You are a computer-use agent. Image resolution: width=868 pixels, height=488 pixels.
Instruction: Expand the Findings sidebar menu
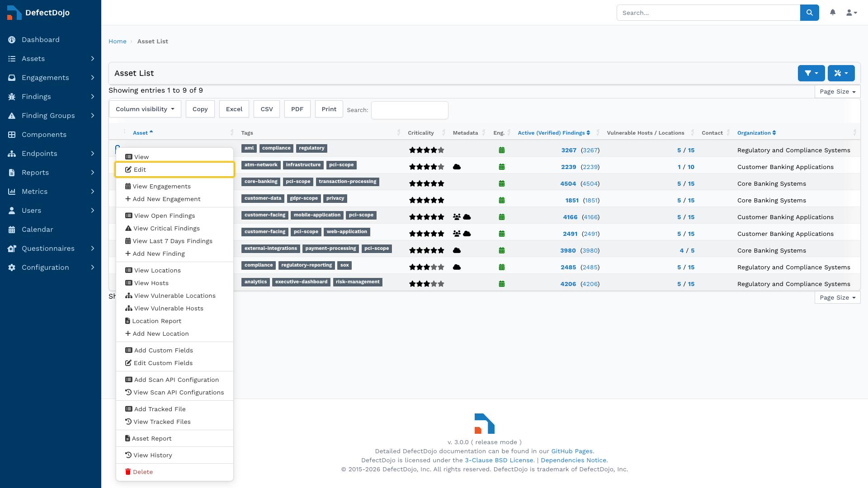point(51,97)
